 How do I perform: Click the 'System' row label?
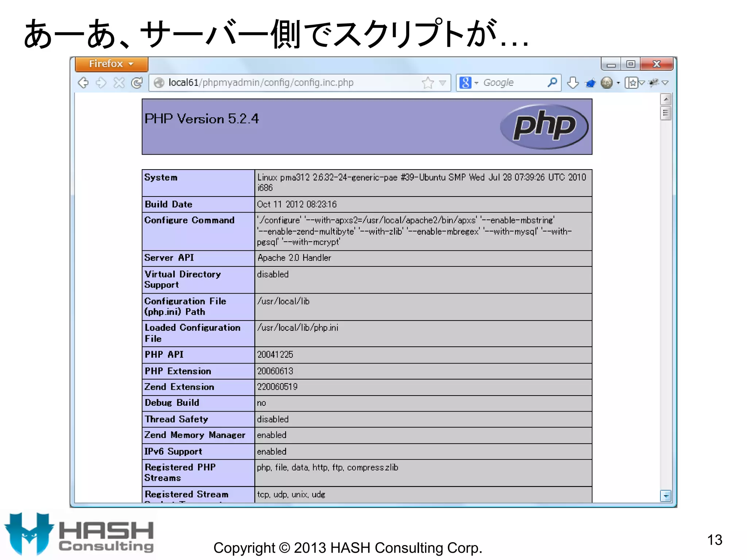pyautogui.click(x=161, y=178)
